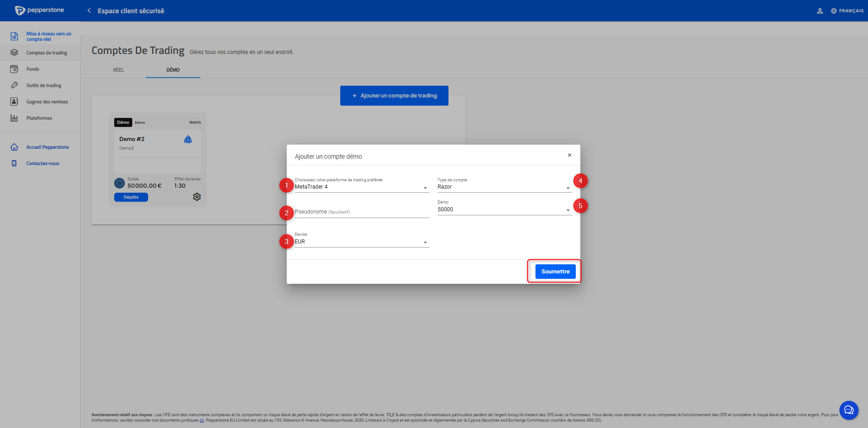Open Outils de trading in sidebar
868x428 pixels.
tap(43, 86)
